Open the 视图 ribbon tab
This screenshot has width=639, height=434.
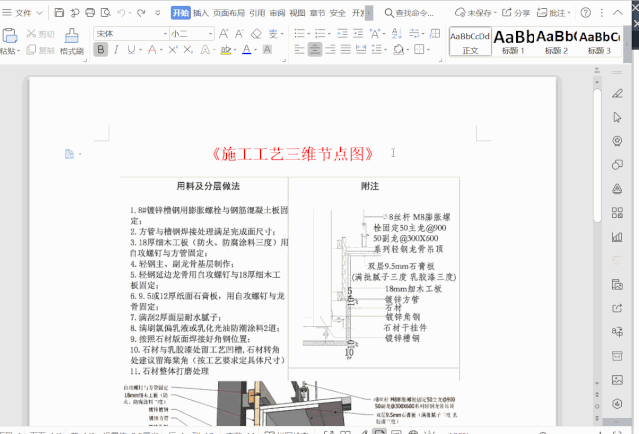point(297,13)
